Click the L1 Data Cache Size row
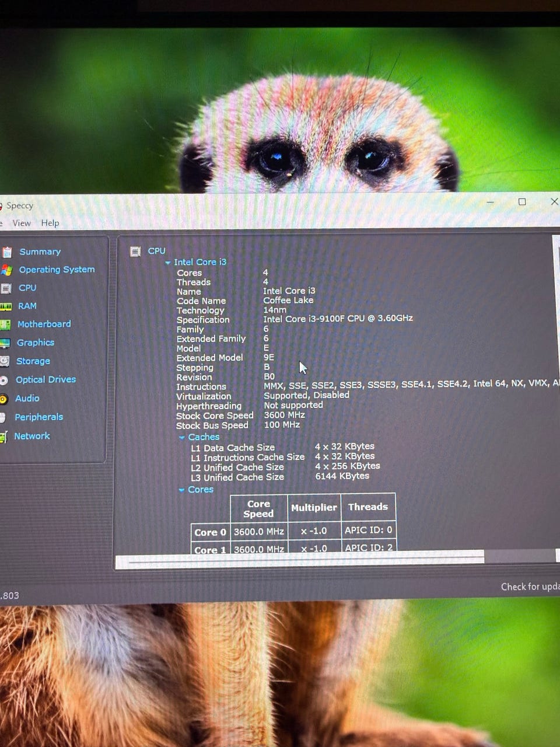This screenshot has width=560, height=747. coord(283,447)
